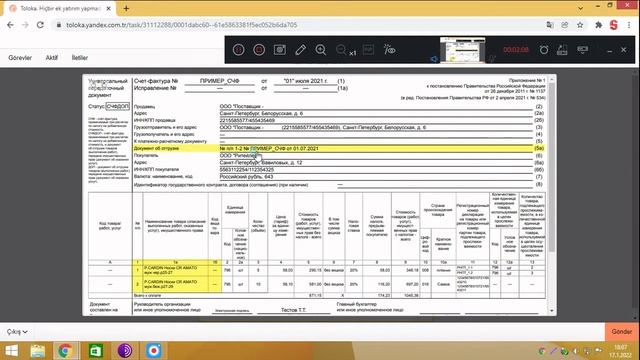Open the page translate icon
640x360 pixels.
pyautogui.click(x=550, y=25)
